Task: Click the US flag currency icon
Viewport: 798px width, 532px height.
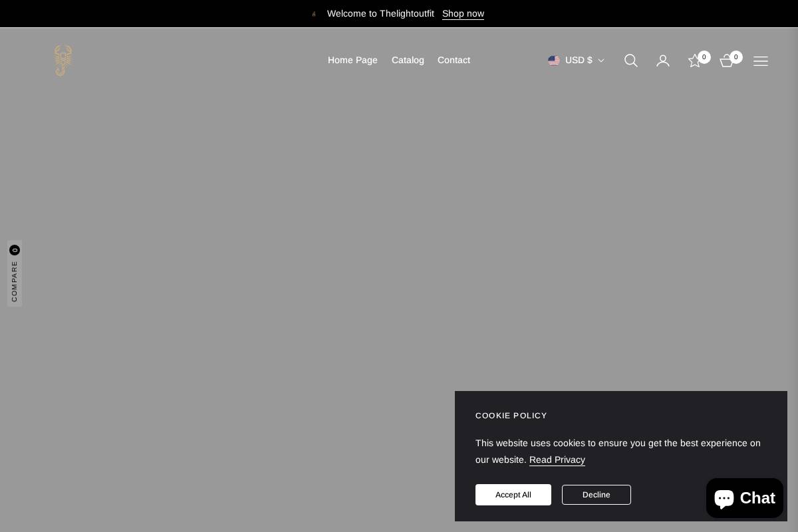Action: click(554, 60)
